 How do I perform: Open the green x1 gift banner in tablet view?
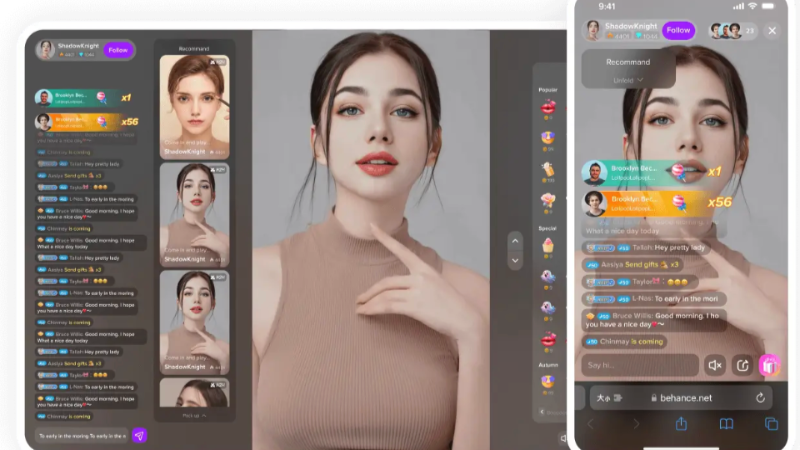pyautogui.click(x=84, y=97)
